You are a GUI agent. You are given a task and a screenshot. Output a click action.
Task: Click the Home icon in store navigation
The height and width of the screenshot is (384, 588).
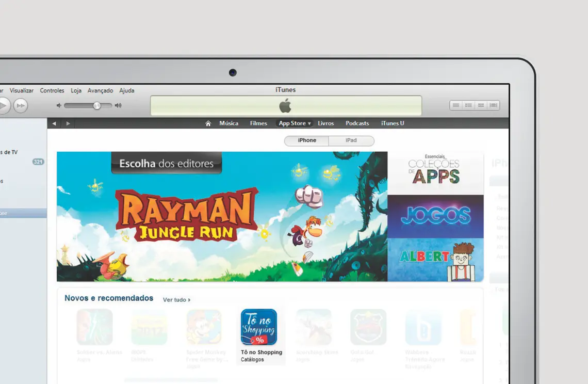pyautogui.click(x=208, y=123)
